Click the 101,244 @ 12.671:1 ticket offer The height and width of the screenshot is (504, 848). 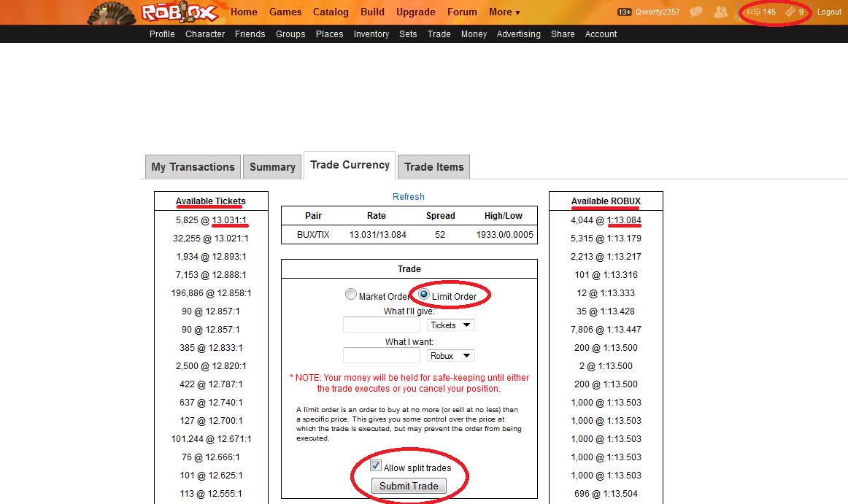[211, 439]
